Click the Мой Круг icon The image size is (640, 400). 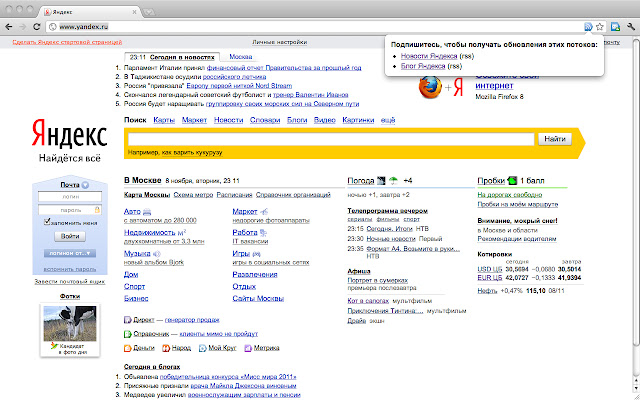click(x=202, y=348)
